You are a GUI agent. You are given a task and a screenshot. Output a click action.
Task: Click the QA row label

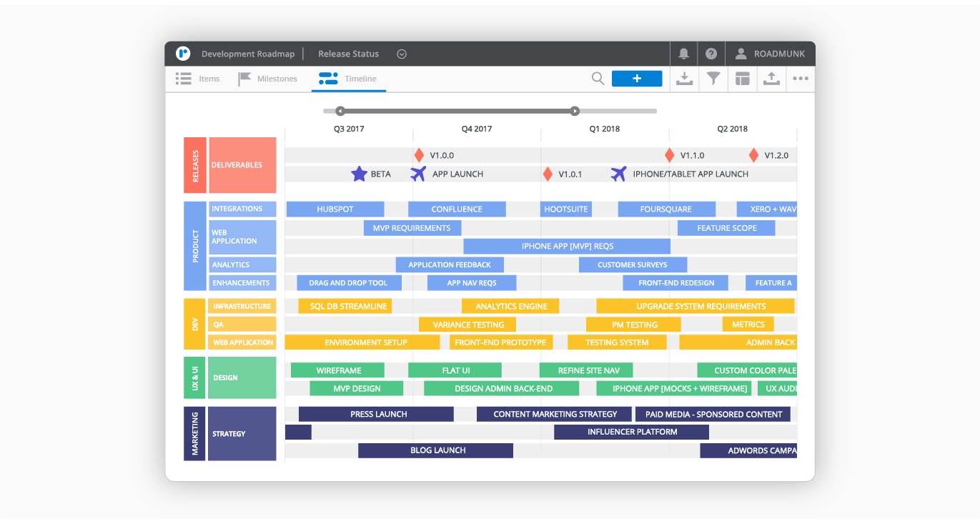pos(242,325)
